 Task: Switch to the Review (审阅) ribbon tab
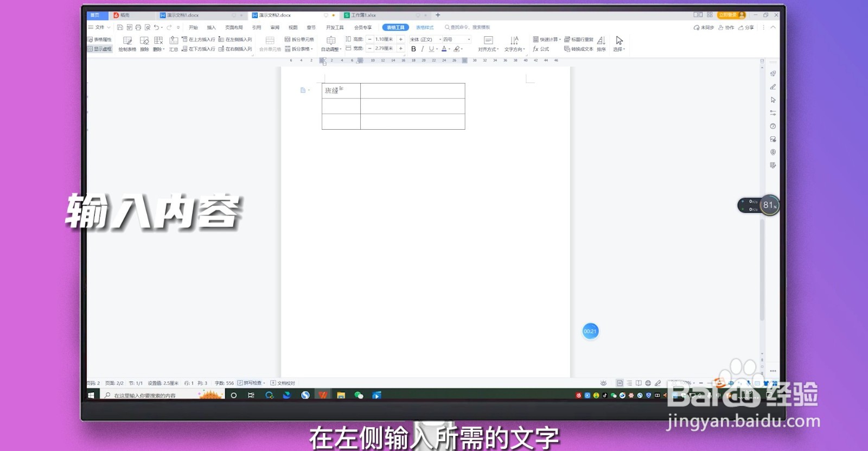pos(275,27)
